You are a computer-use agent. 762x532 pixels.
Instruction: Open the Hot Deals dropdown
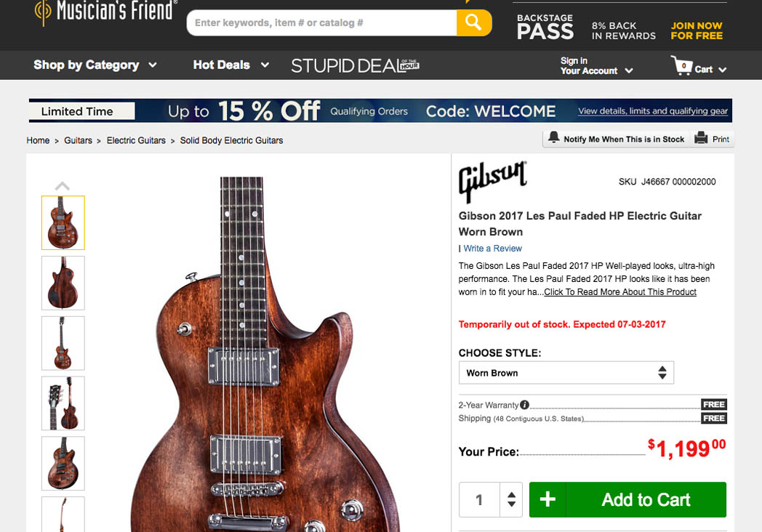[230, 65]
